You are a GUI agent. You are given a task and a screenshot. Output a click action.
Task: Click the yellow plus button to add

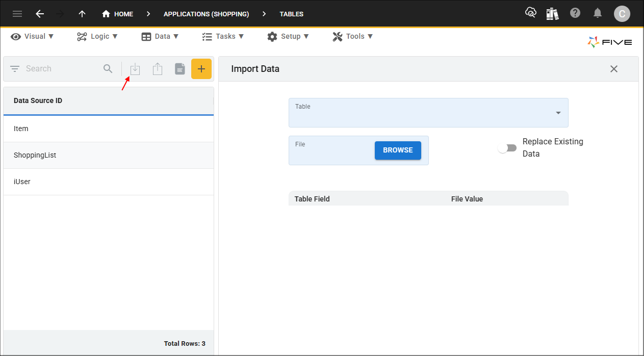[x=201, y=68]
